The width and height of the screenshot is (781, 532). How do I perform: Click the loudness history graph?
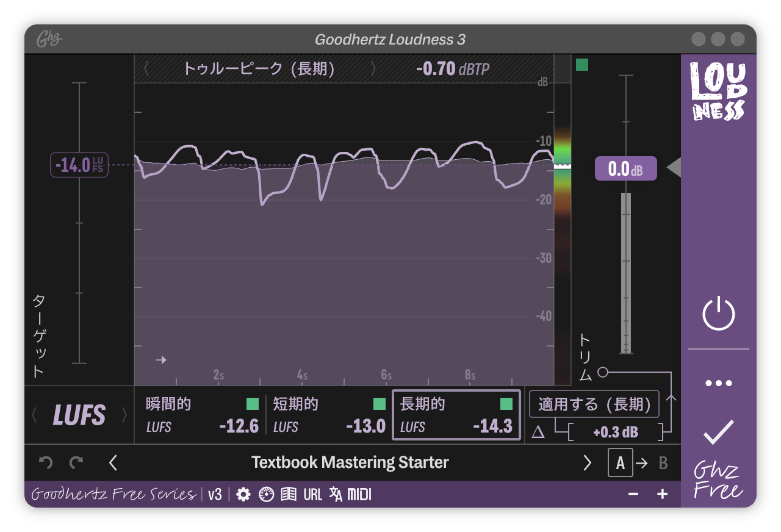click(344, 235)
